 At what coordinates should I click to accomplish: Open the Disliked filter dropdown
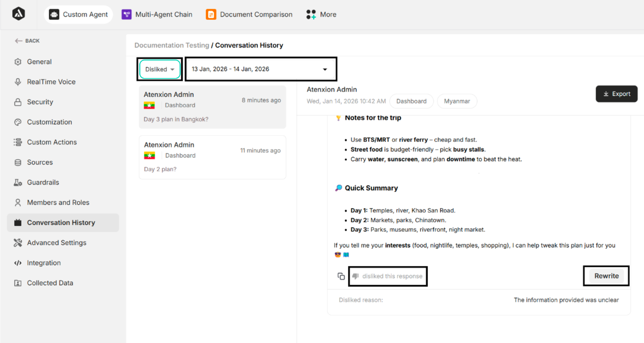[159, 69]
